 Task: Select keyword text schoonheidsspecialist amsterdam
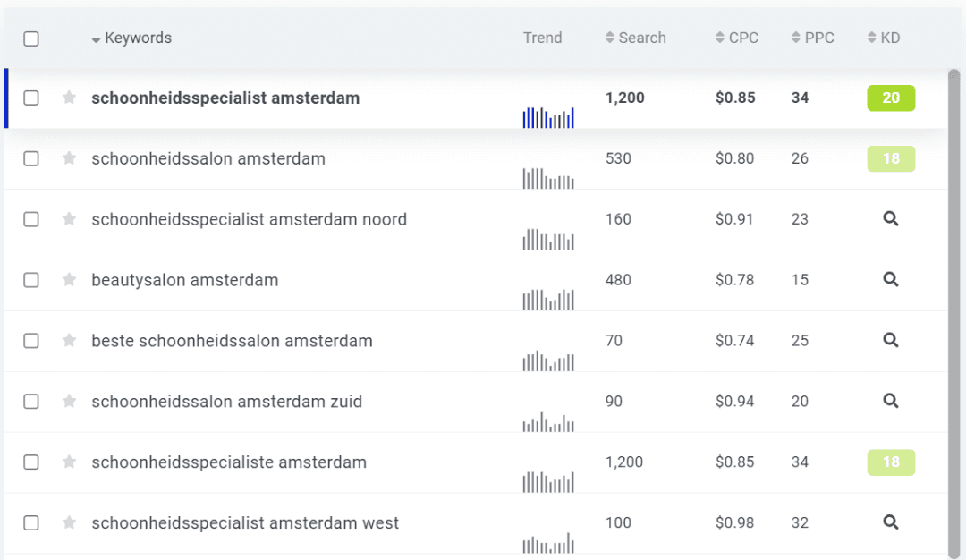pyautogui.click(x=225, y=98)
